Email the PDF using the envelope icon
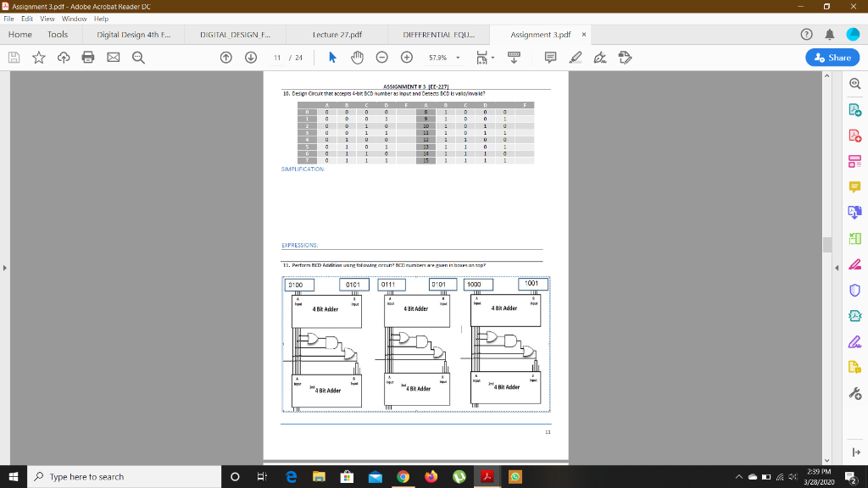Screen dimensions: 868x488 coord(114,58)
